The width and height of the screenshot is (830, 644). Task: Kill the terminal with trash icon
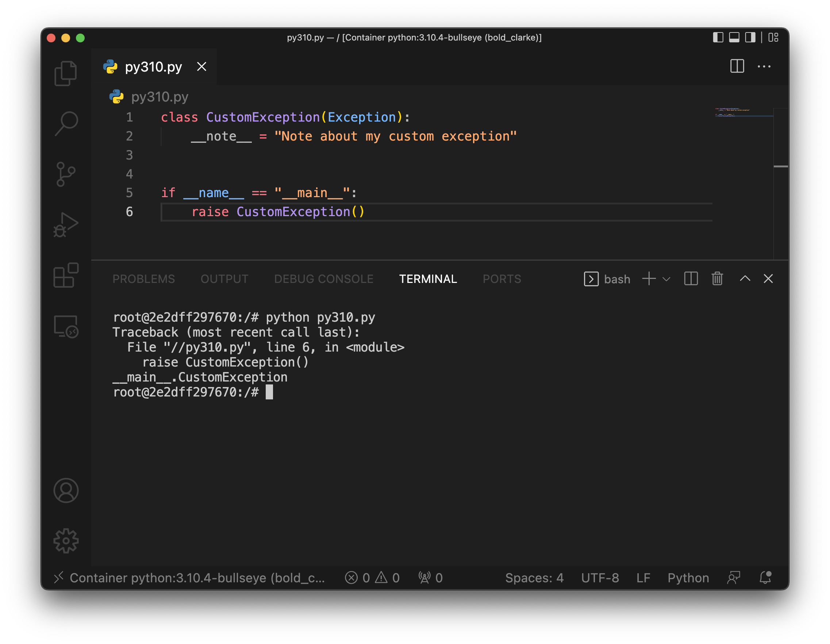click(717, 279)
